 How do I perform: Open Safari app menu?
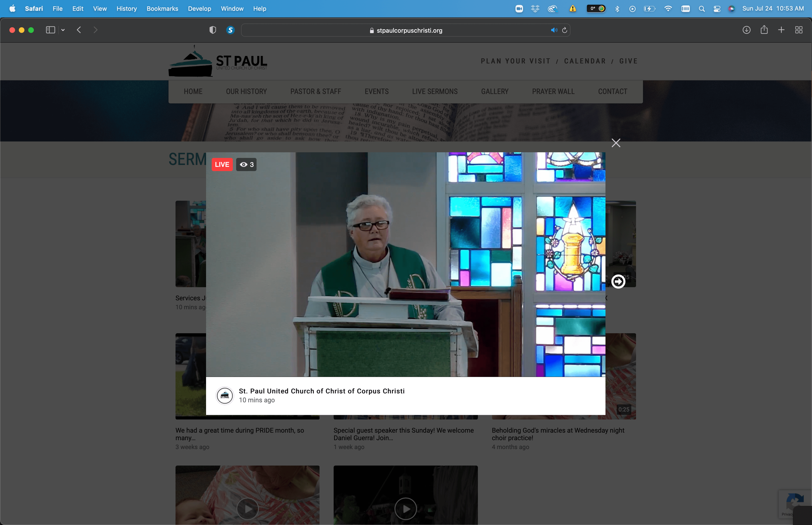click(x=34, y=8)
